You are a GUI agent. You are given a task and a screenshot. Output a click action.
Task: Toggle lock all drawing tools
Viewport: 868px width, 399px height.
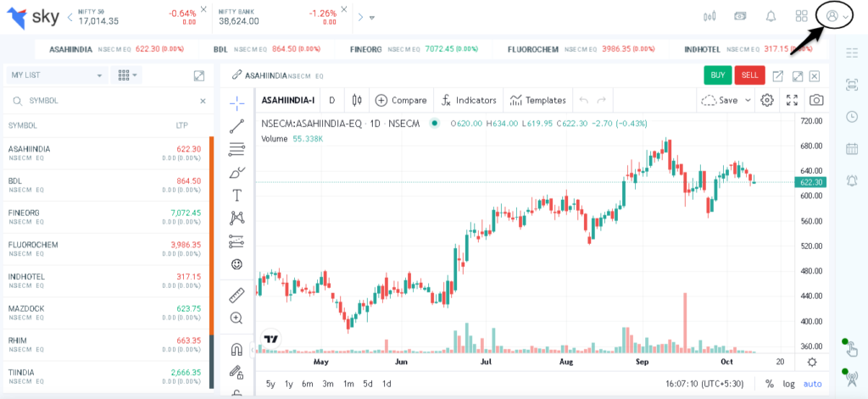[x=237, y=371]
